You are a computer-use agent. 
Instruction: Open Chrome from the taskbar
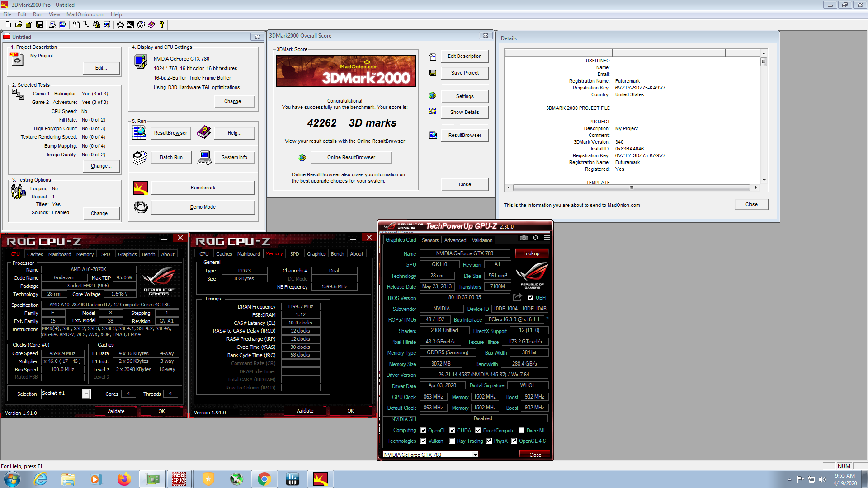click(x=264, y=479)
